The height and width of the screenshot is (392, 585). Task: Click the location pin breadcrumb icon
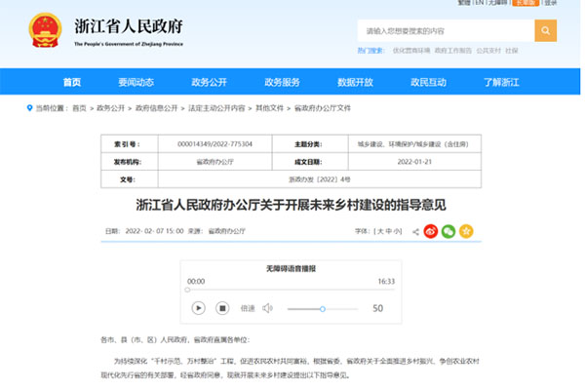29,108
